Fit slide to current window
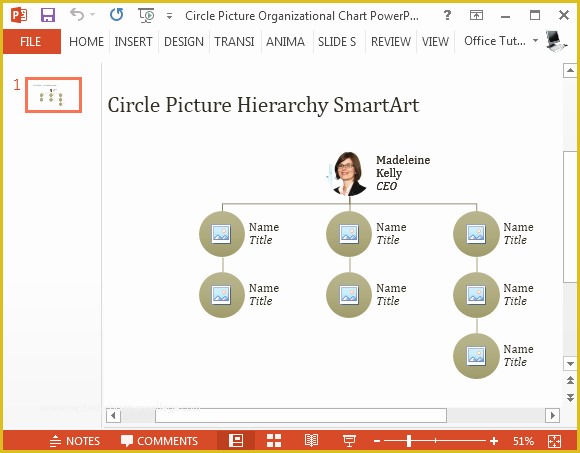 [554, 441]
